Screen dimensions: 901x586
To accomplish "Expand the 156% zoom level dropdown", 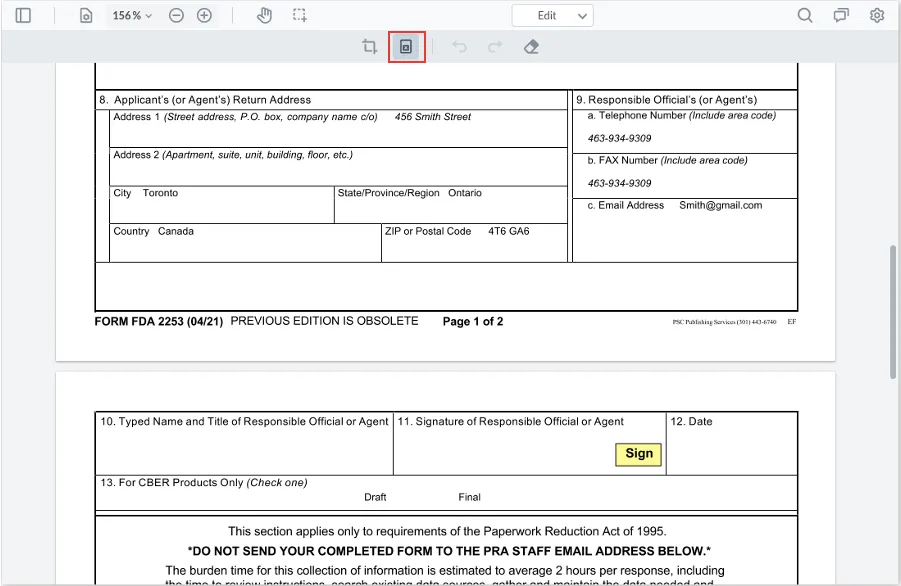I will (x=132, y=16).
